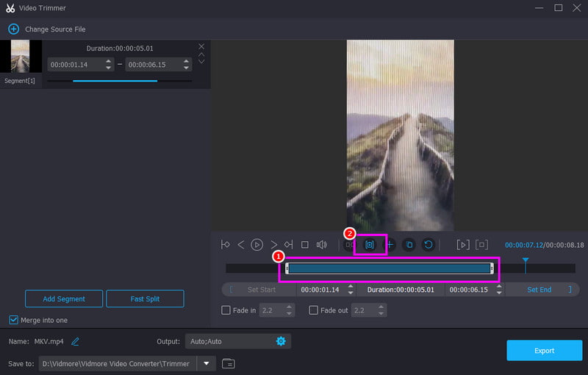The image size is (588, 375).
Task: Click the pencil icon to rename MKV.mp4
Action: [x=75, y=342]
